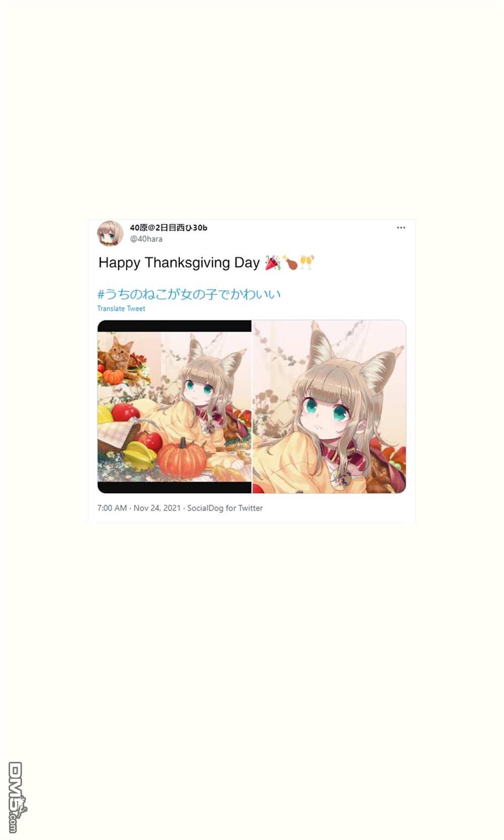Open left image with fruit basket
This screenshot has height=840, width=504.
click(174, 406)
